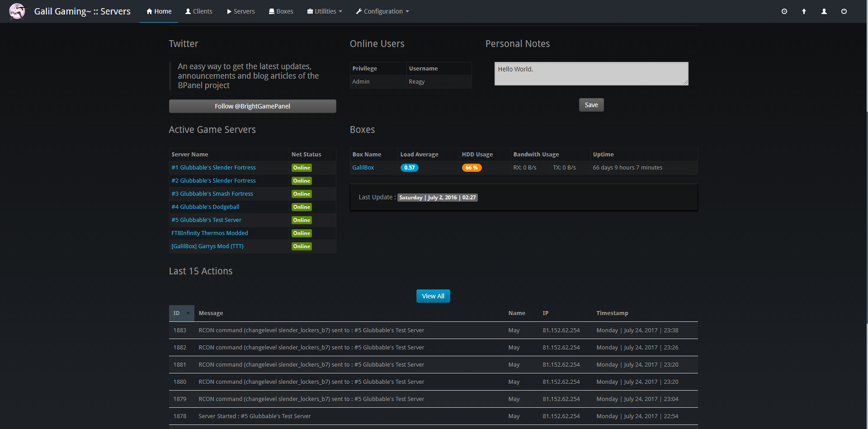Screen dimensions: 868x429
Task: Open #3 Glubbable's Smash Fortress server
Action: tap(212, 194)
